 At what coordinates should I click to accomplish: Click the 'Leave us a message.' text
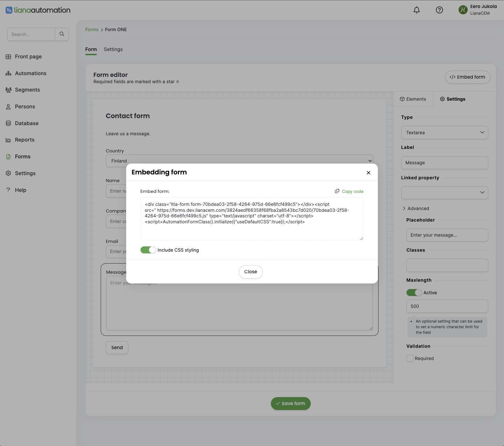click(x=128, y=134)
